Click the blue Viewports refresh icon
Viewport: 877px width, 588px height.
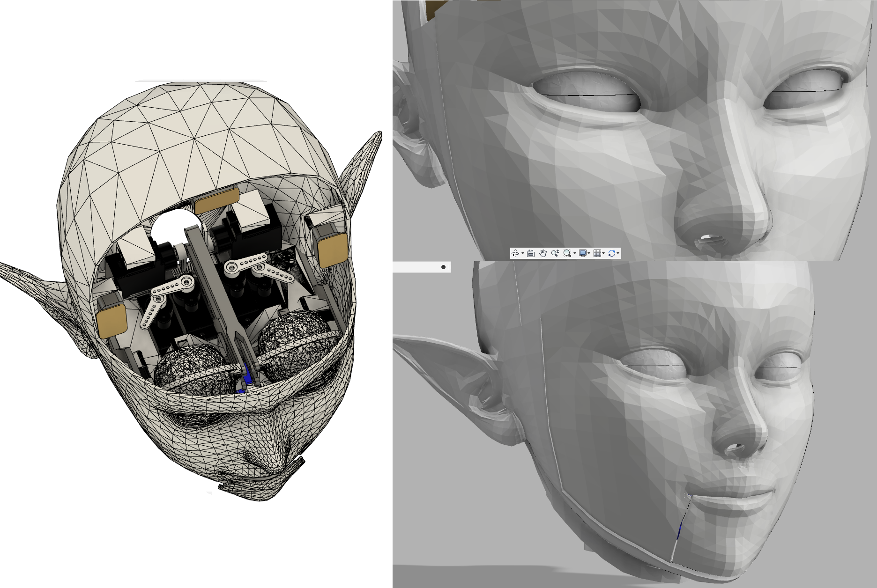point(612,253)
